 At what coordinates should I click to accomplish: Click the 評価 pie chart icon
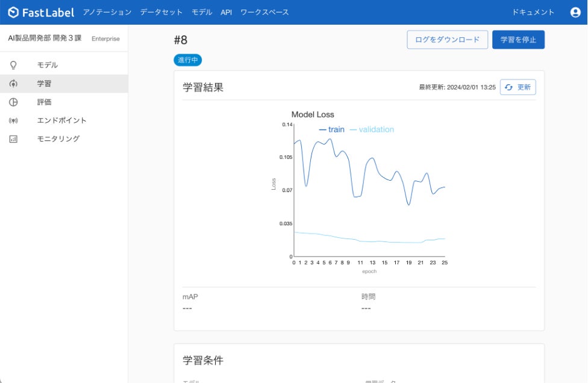[13, 102]
